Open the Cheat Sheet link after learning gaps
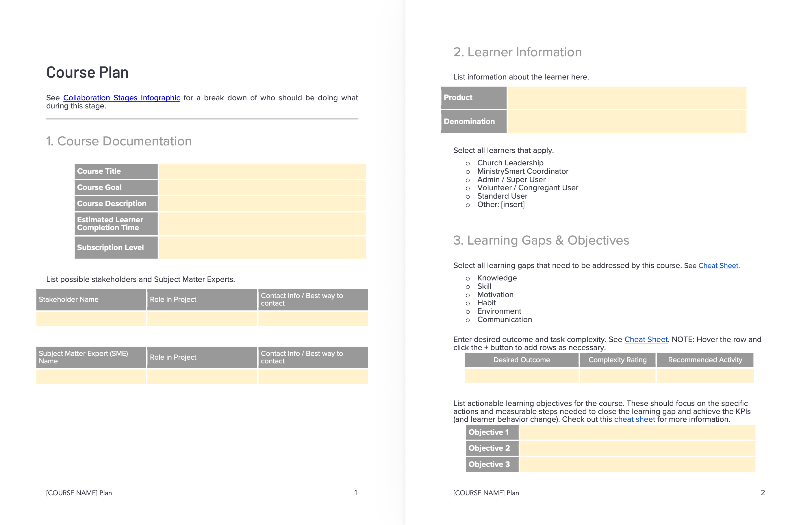Image resolution: width=812 pixels, height=525 pixels. click(718, 266)
